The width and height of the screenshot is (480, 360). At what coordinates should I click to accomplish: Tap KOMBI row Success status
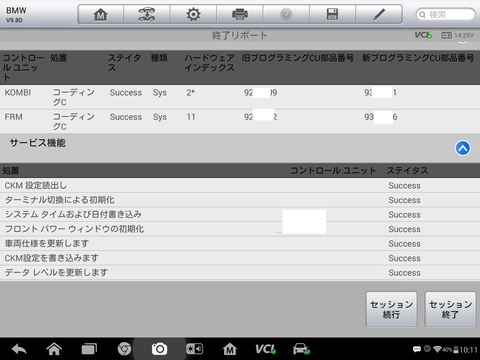tap(126, 93)
